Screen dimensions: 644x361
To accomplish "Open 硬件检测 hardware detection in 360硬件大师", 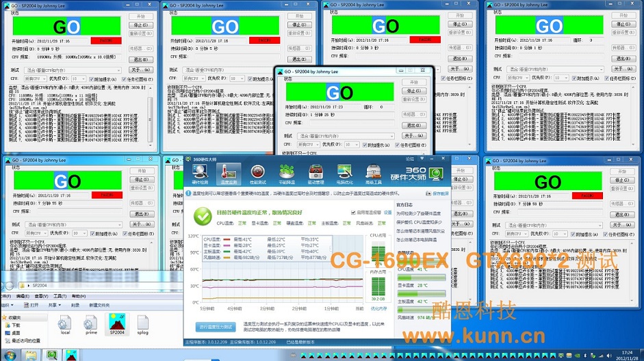I will click(x=200, y=174).
